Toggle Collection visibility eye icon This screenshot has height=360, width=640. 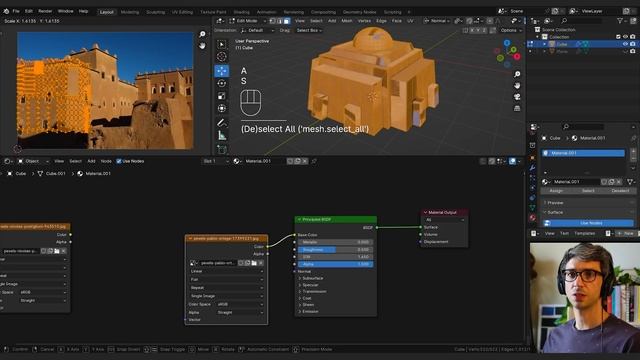pos(625,37)
